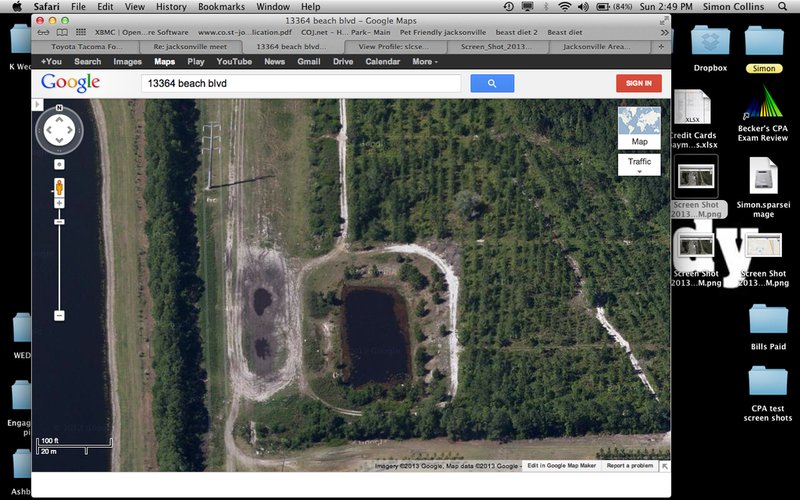Open the Images link in Google bar
This screenshot has height=500, width=800.
128,61
